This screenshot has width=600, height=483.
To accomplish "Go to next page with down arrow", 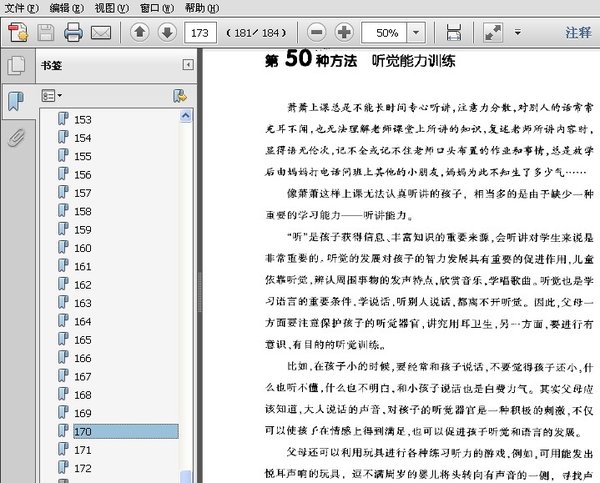I will 166,32.
